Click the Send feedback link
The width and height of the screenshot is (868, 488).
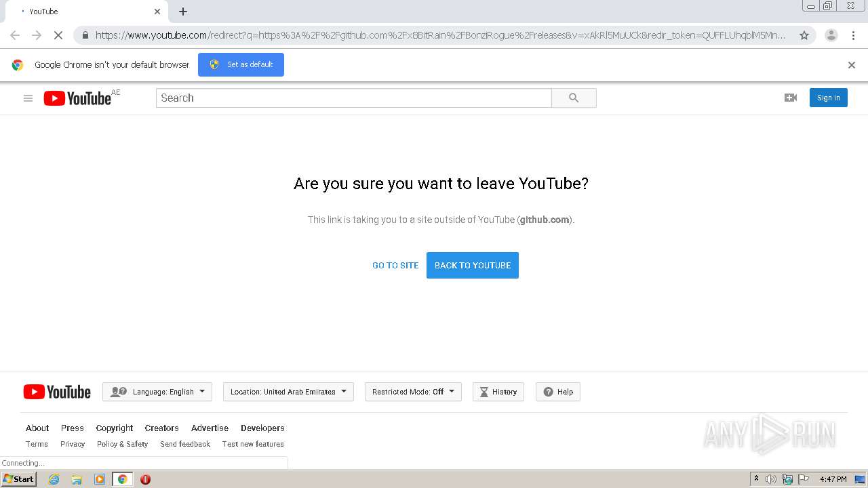click(x=185, y=445)
